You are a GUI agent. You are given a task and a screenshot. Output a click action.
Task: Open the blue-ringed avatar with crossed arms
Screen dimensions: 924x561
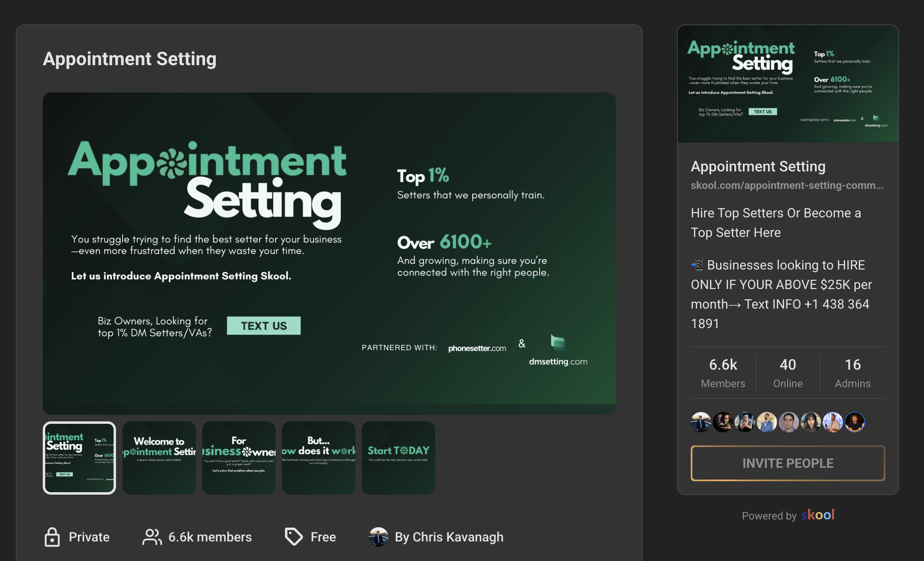coord(855,422)
